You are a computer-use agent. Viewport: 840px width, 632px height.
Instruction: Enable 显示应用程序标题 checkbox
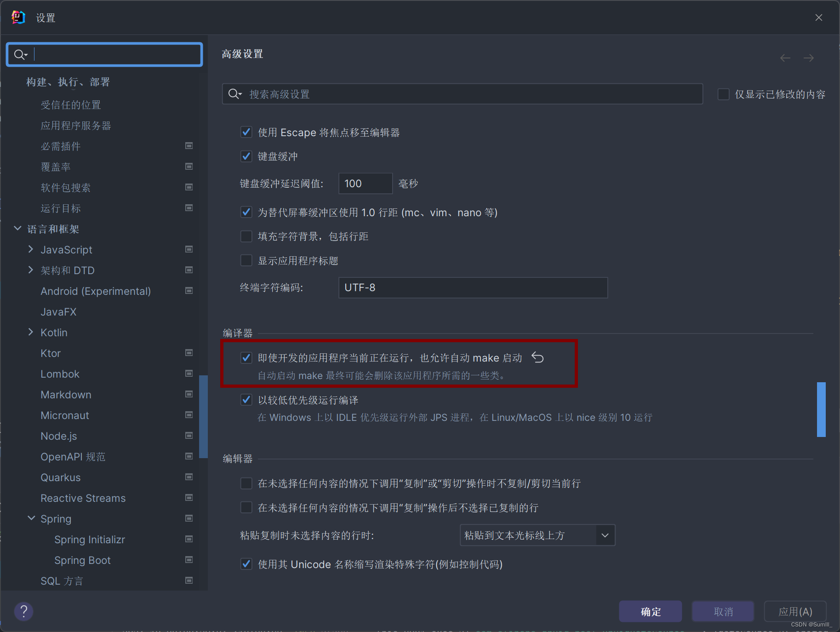(x=246, y=261)
